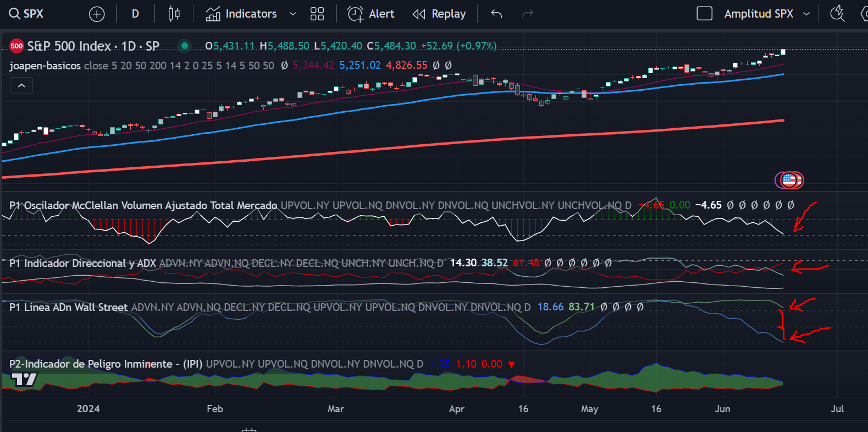Click the 5,344.42 moving average value
The image size is (868, 432).
313,65
